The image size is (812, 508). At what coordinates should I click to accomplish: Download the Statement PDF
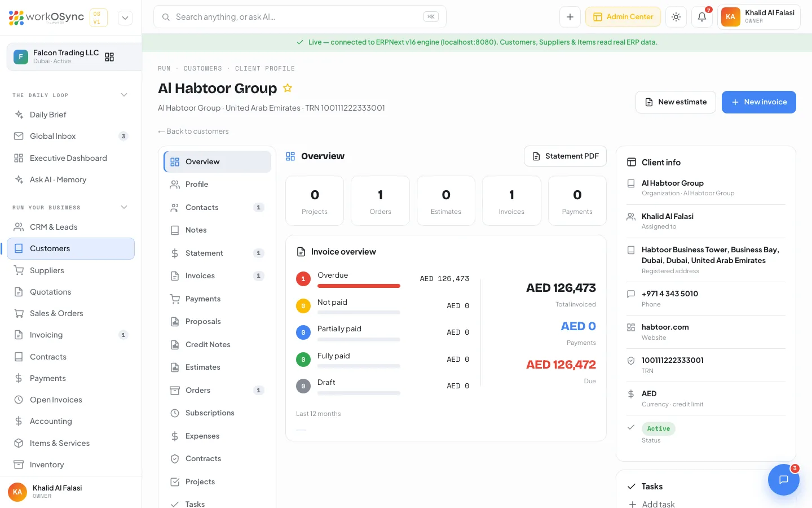(x=565, y=156)
